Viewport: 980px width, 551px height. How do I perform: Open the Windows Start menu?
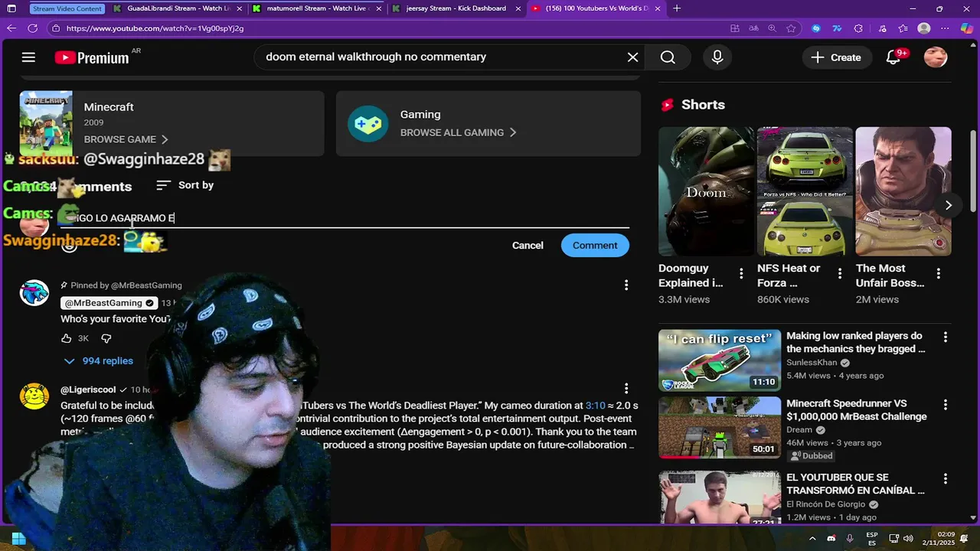pos(18,538)
